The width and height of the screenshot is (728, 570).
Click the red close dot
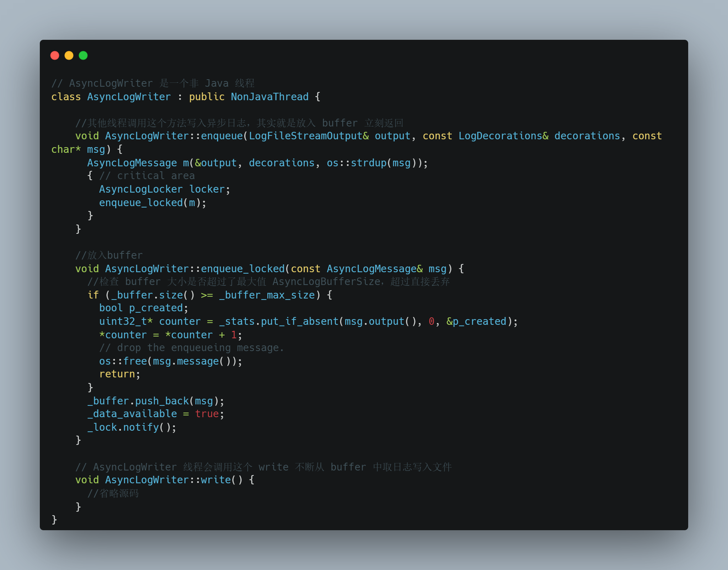(55, 55)
